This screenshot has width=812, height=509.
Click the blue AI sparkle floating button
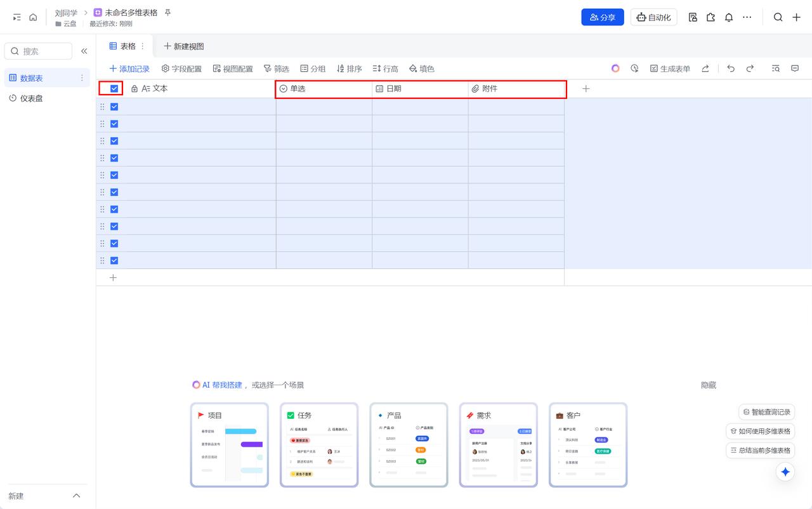[785, 472]
